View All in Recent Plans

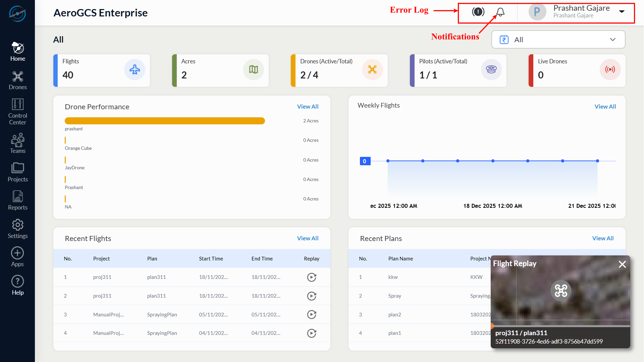click(603, 238)
